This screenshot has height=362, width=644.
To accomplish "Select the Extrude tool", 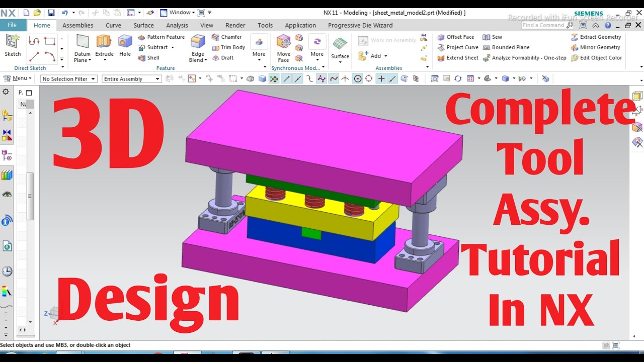I will (x=104, y=45).
